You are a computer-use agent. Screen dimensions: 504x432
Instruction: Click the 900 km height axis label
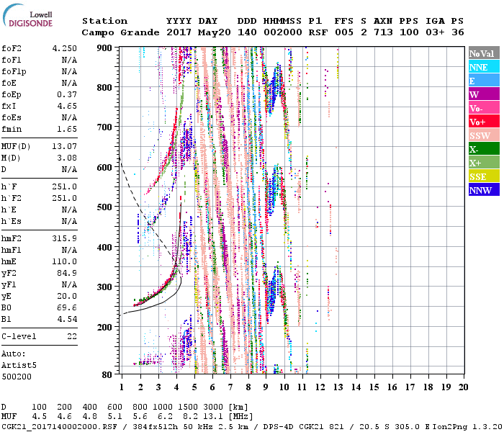104,48
